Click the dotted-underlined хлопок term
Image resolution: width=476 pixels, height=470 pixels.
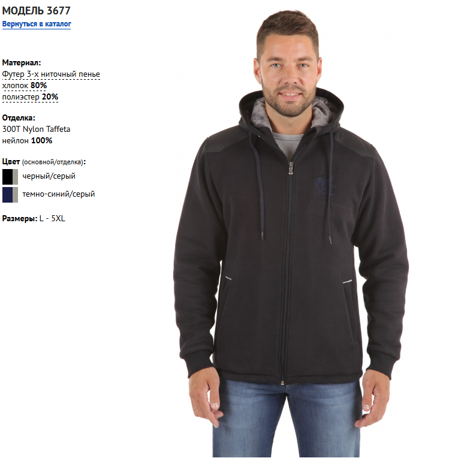15,86
